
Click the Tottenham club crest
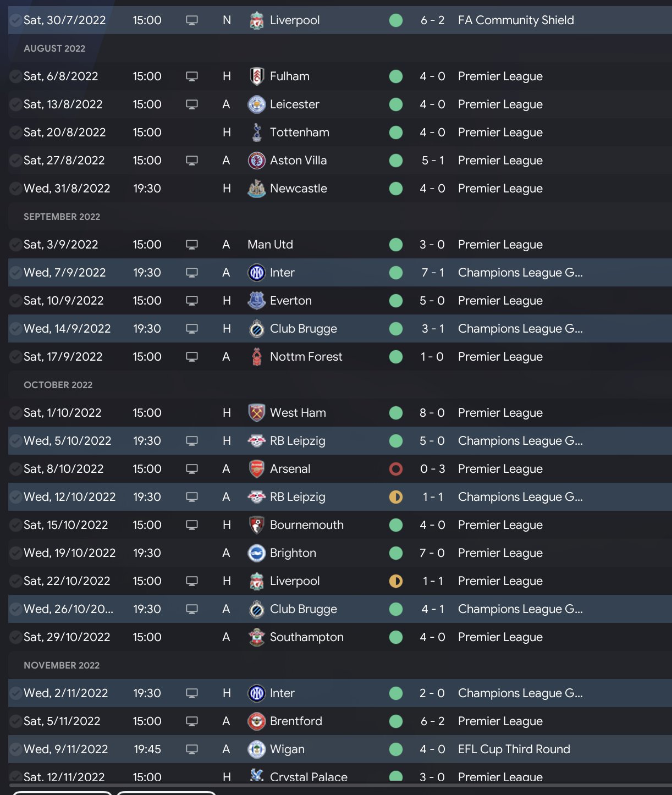point(256,132)
